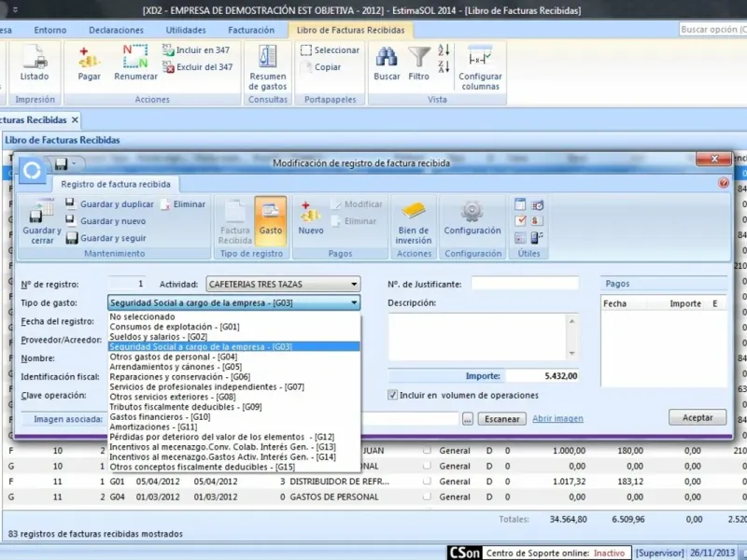The image size is (747, 560).
Task: Collapse the Tipo de gasto dropdown arrow
Action: [x=354, y=302]
